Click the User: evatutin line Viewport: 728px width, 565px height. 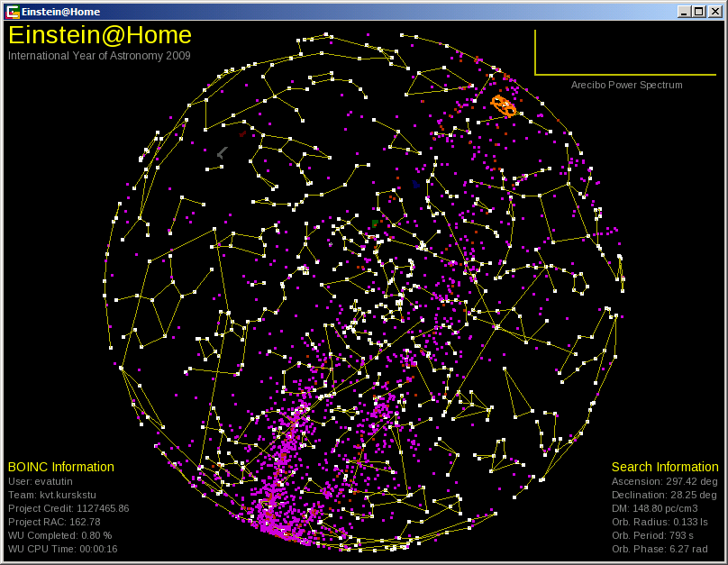coord(41,481)
